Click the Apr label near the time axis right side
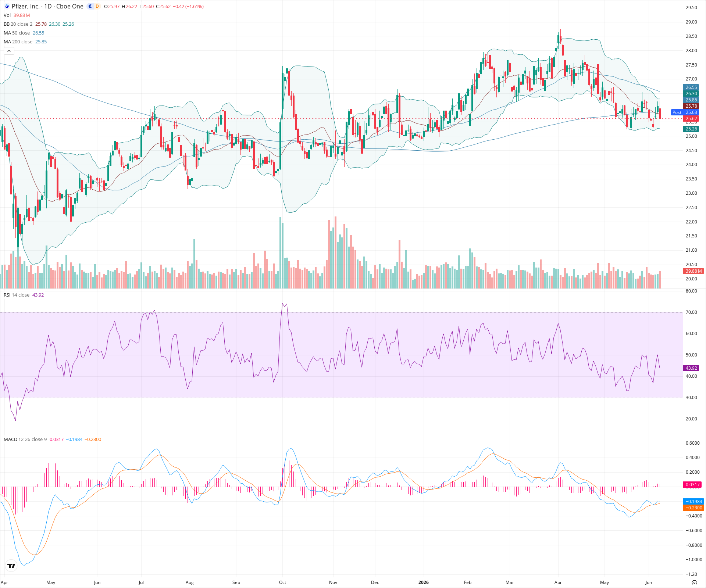This screenshot has width=706, height=588. point(558,582)
